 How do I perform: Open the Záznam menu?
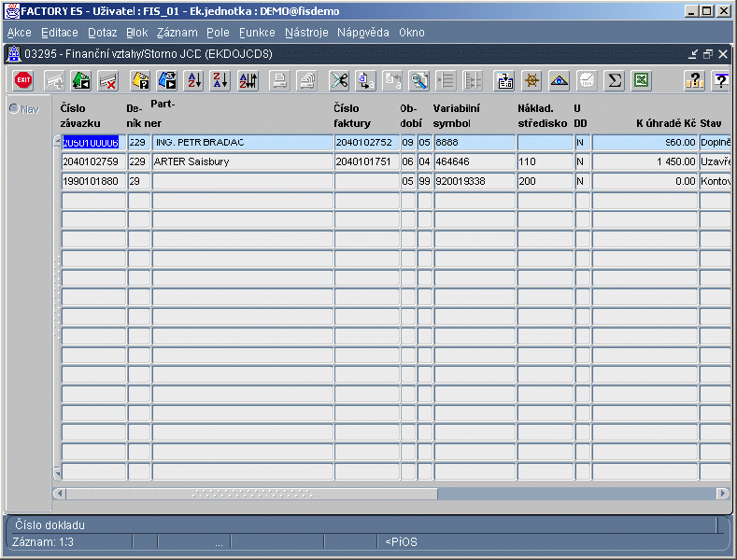coord(177,33)
